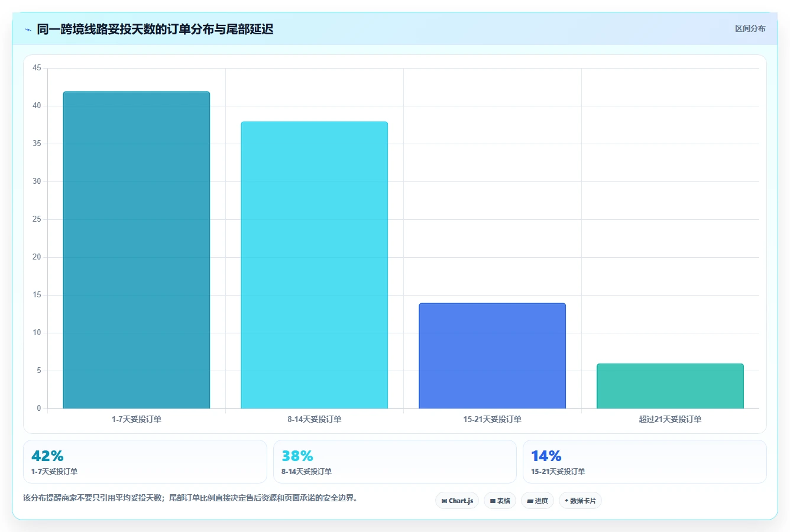Click x-axis label 8-14天妥投订单

coord(315,419)
